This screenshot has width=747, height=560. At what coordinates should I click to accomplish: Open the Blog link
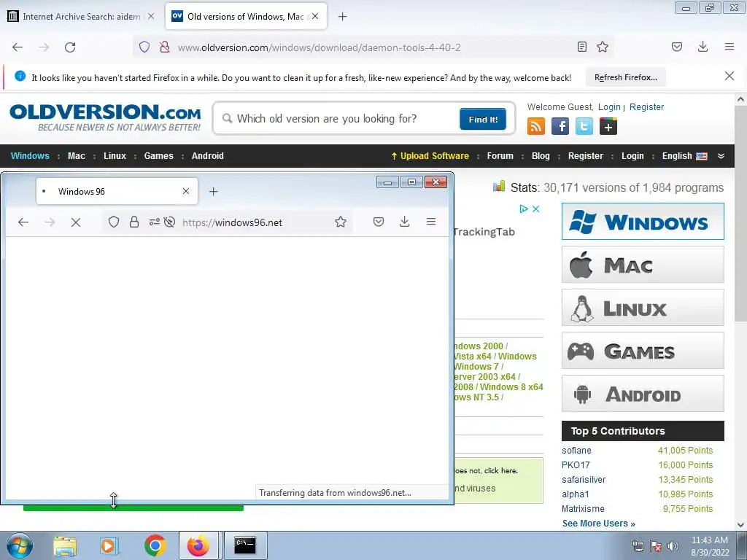point(541,156)
